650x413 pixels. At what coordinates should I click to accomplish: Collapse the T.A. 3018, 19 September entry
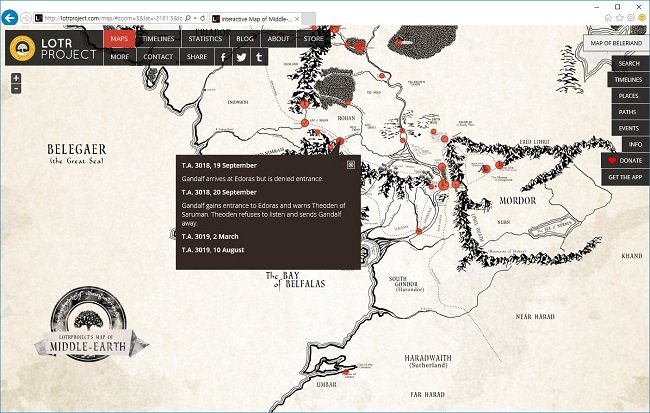click(x=219, y=165)
